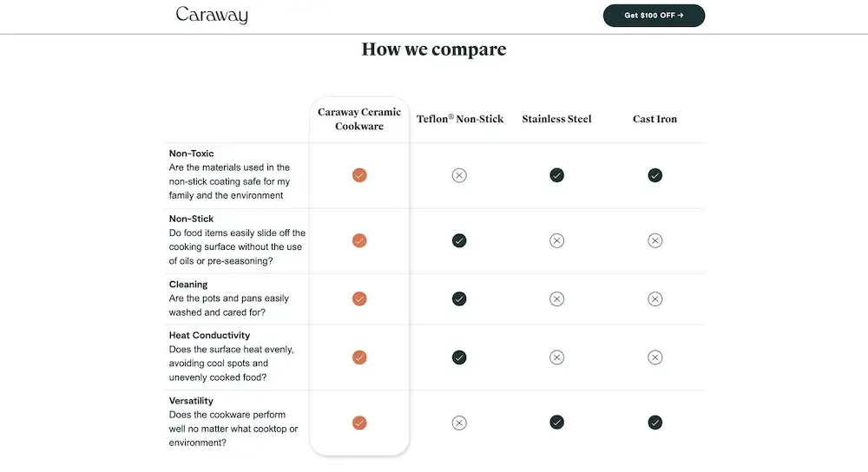The width and height of the screenshot is (868, 472).
Task: Click the Cast Iron column header
Action: 654,119
